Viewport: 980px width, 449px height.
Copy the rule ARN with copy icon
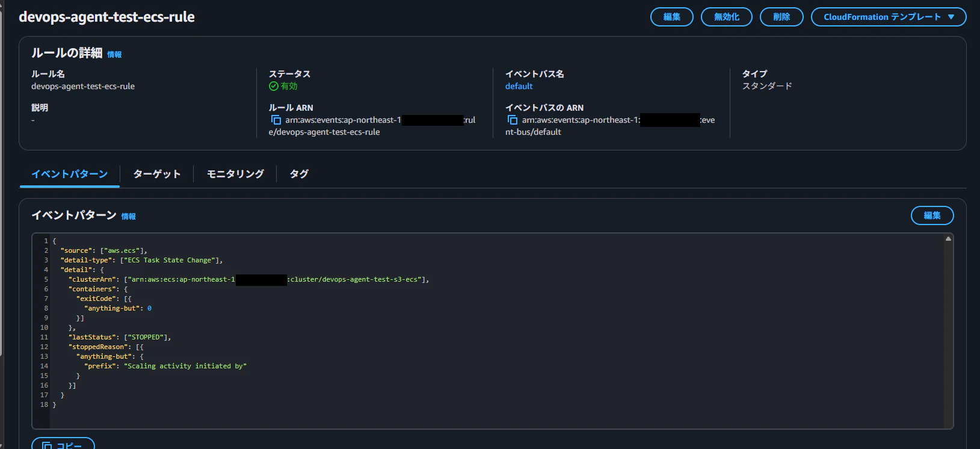click(x=276, y=120)
